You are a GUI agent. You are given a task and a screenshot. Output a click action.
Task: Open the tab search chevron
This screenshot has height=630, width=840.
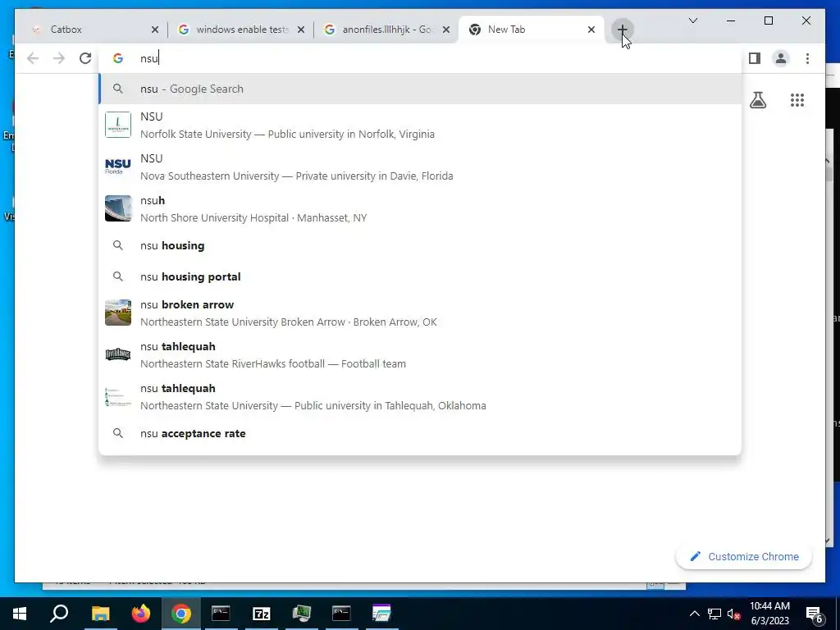tap(692, 21)
